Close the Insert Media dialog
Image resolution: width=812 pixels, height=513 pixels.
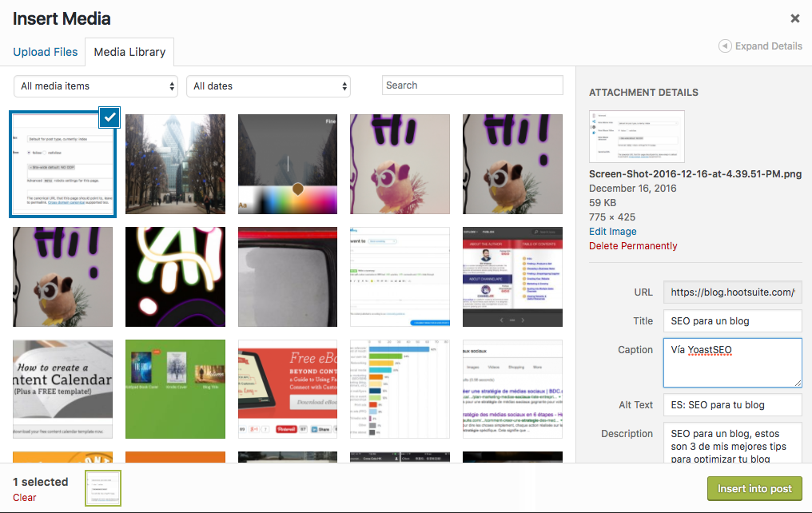pos(795,18)
